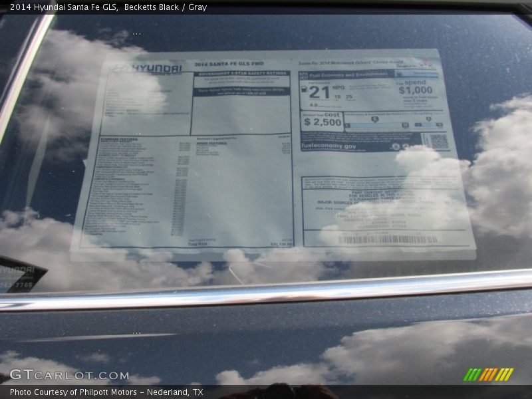Screen dimensions: 532x399
Task: Click the "$ 2,500" annual fuel cost
Action: [323, 122]
